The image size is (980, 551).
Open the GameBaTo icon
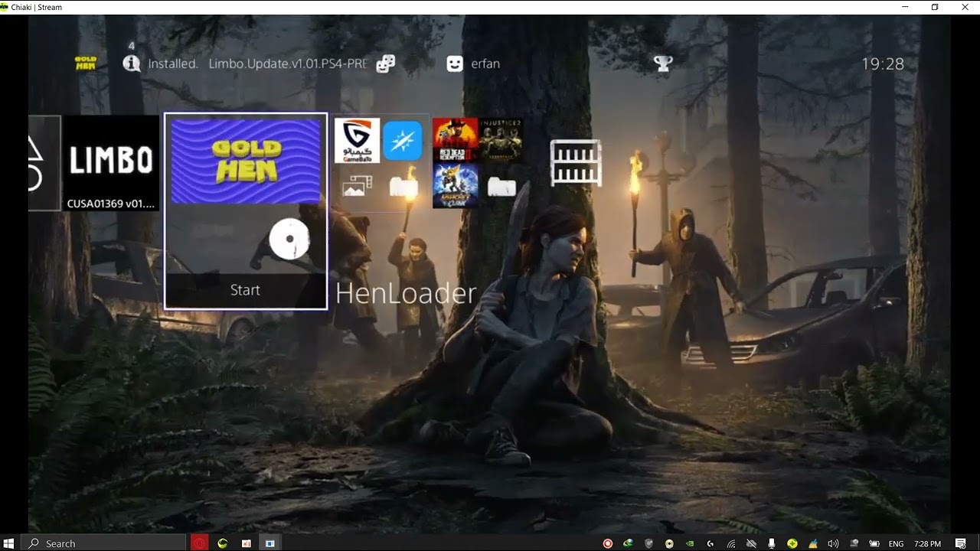pos(357,141)
